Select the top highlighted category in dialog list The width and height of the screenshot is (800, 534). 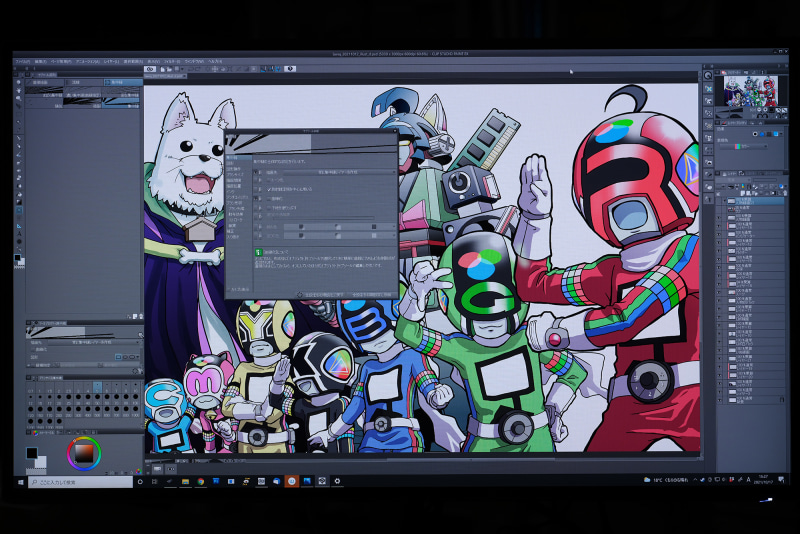[x=238, y=158]
